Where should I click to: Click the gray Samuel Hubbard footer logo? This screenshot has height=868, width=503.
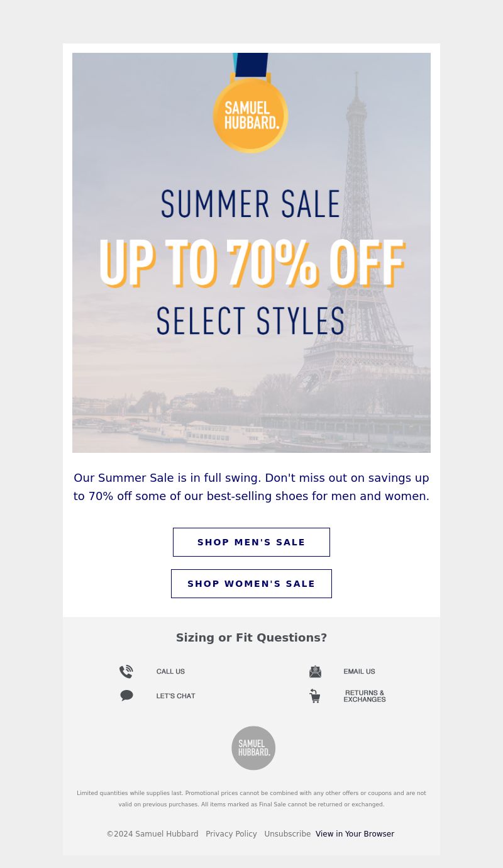click(x=253, y=748)
